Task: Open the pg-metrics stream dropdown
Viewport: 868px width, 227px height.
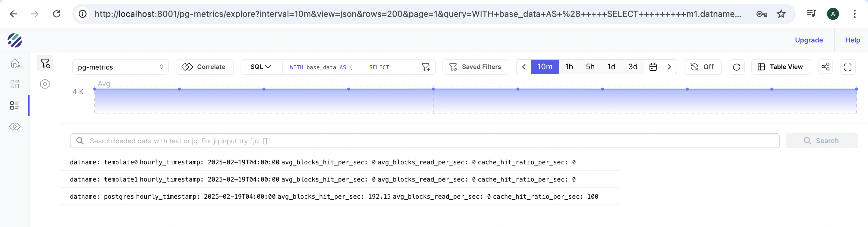Action: click(x=120, y=67)
